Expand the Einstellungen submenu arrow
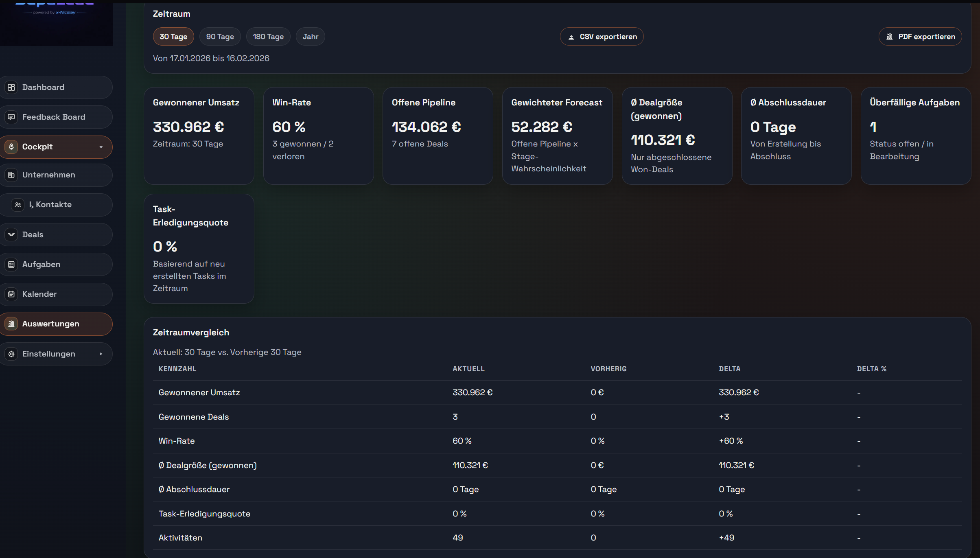This screenshot has width=980, height=558. (101, 354)
